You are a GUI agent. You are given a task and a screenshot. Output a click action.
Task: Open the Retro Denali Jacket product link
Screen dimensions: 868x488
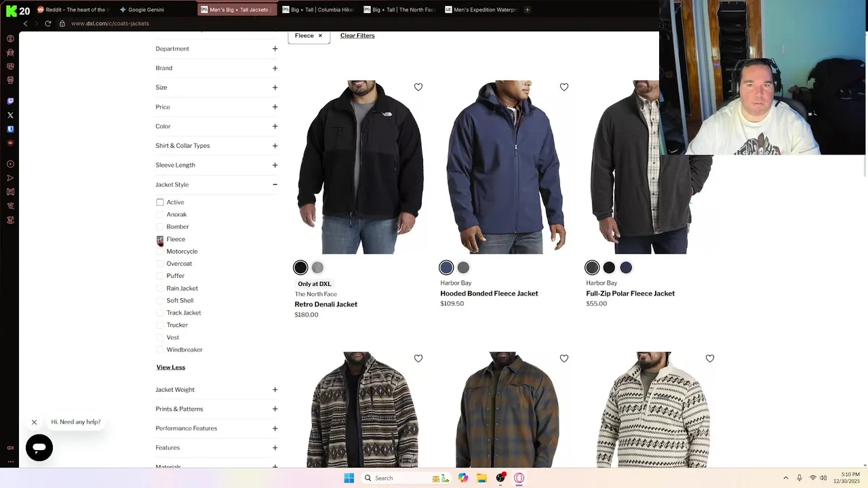(x=326, y=304)
